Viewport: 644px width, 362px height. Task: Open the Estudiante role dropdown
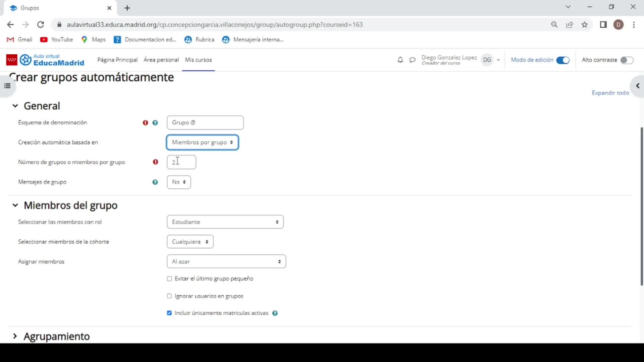coord(225,222)
